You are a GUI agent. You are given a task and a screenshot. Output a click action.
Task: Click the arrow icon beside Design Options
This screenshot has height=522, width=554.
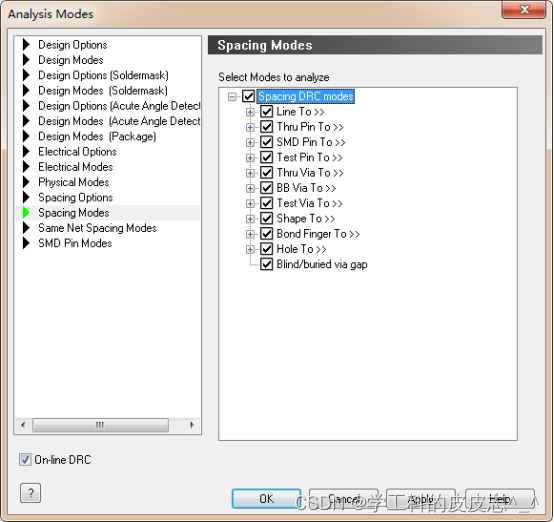point(26,45)
